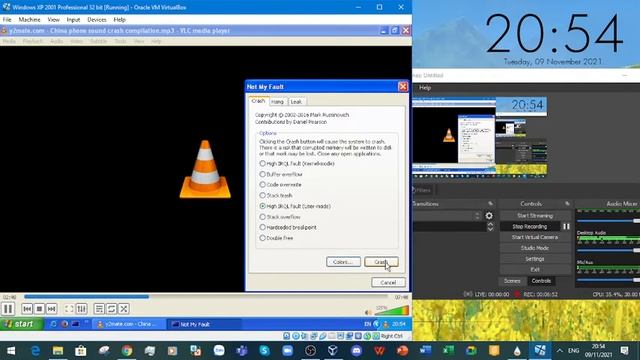
Task: Pause the OBS recording
Action: [x=566, y=227]
